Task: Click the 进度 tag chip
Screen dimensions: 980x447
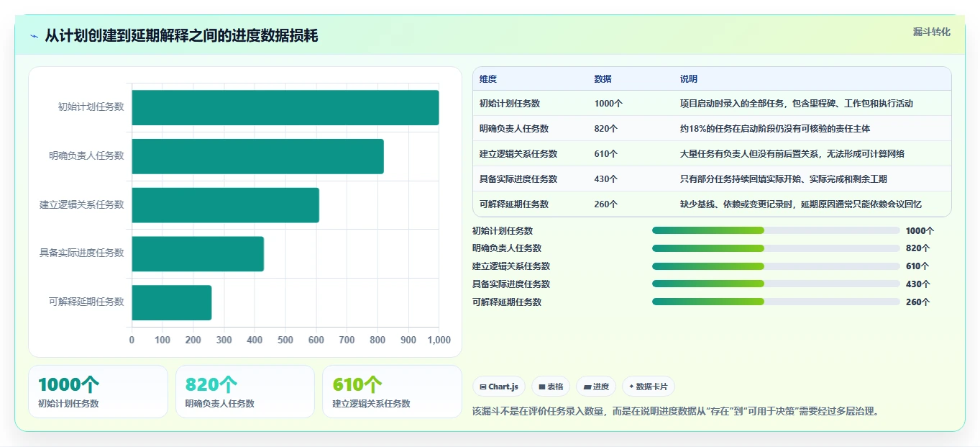Action: click(x=596, y=387)
